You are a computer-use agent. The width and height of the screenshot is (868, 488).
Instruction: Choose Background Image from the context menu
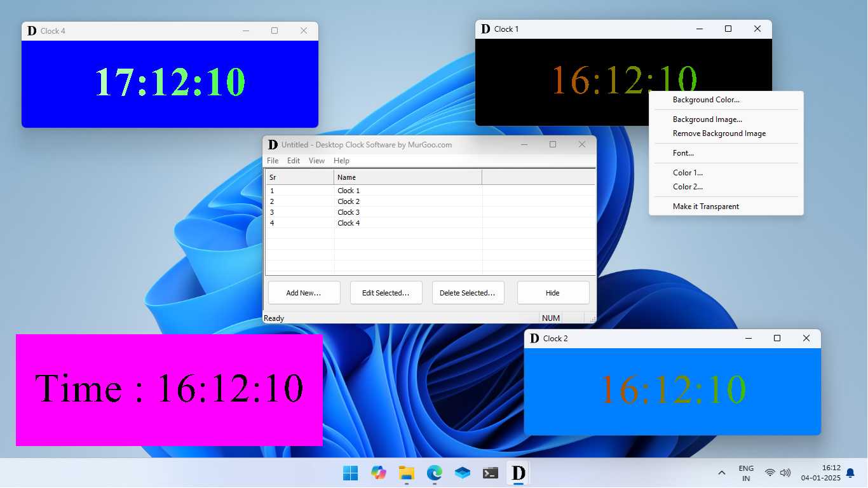(707, 119)
